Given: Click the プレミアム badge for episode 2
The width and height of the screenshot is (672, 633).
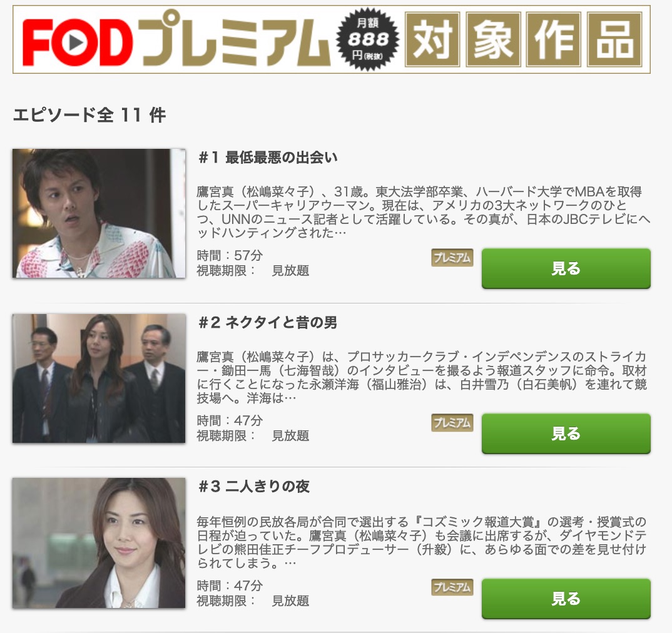Looking at the screenshot, I should [452, 423].
